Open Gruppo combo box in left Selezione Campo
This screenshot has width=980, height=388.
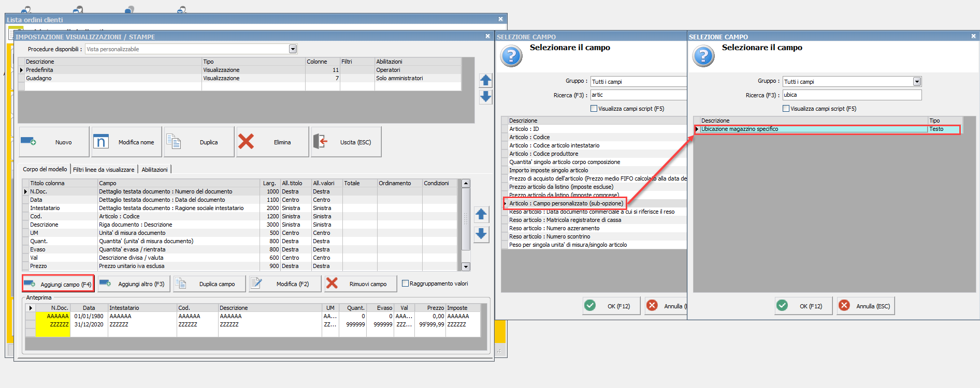tap(639, 82)
